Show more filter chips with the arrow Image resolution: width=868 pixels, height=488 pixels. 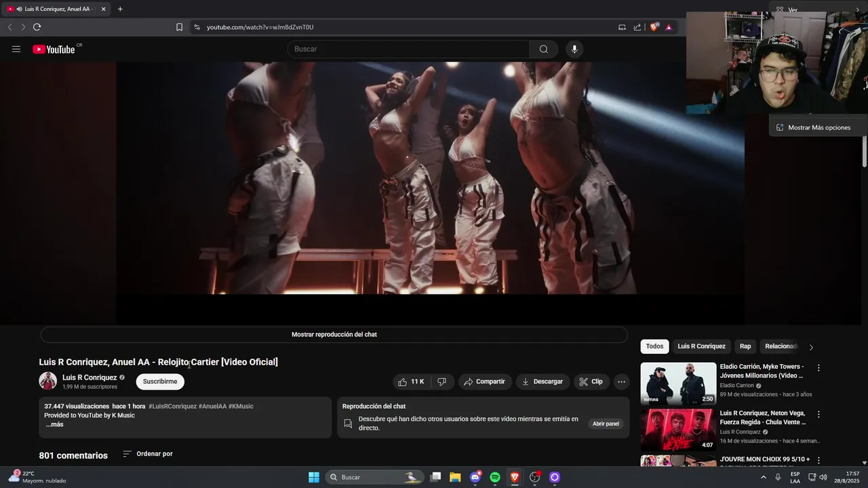[811, 347]
